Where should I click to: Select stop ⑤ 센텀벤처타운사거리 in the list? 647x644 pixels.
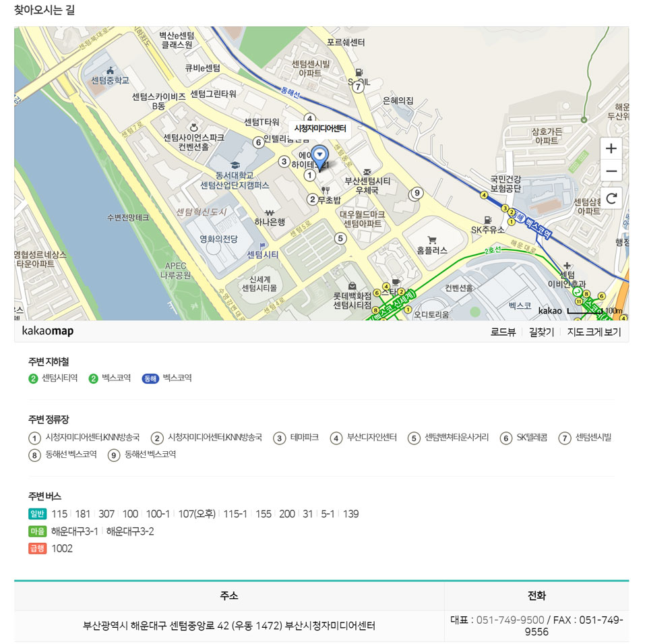coord(448,438)
